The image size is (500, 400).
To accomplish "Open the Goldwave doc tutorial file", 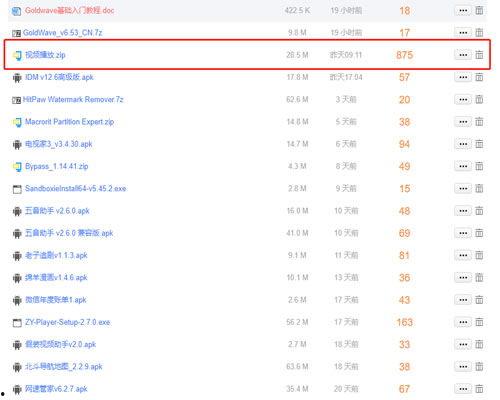I will [69, 10].
